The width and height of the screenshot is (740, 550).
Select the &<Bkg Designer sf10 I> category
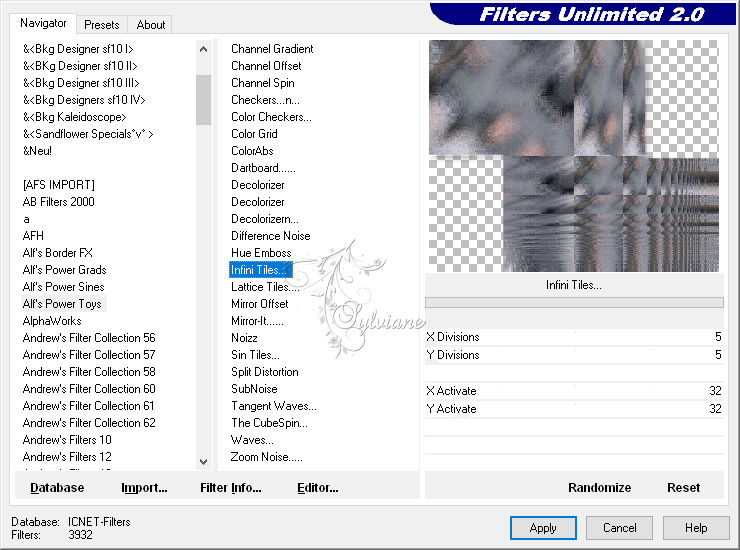pyautogui.click(x=78, y=49)
